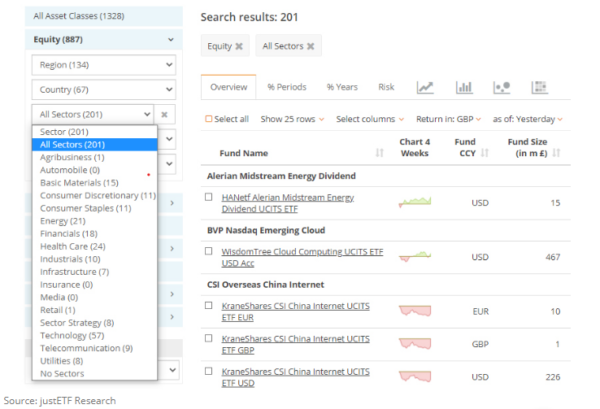The height and width of the screenshot is (409, 600).
Task: Switch to the % Periods tab
Action: pos(287,87)
